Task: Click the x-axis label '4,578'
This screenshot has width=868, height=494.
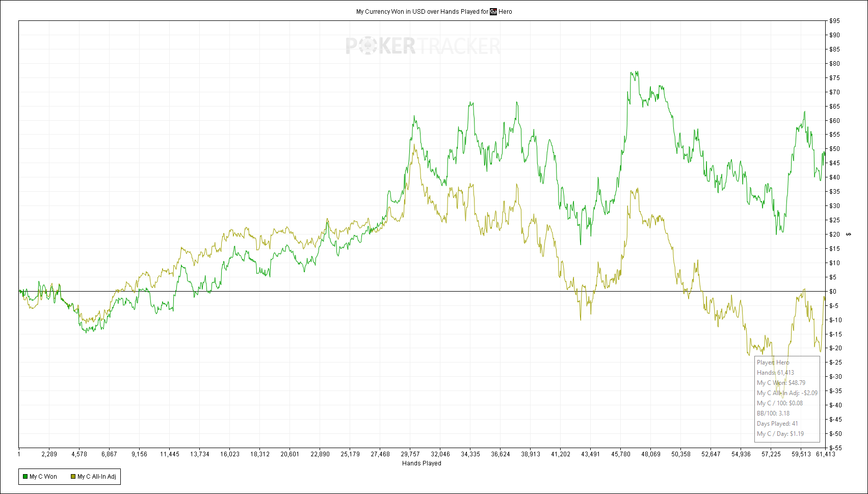Action: click(79, 454)
